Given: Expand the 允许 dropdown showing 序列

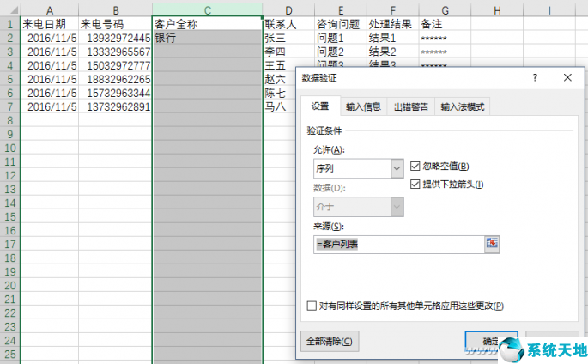Looking at the screenshot, I should [x=397, y=169].
